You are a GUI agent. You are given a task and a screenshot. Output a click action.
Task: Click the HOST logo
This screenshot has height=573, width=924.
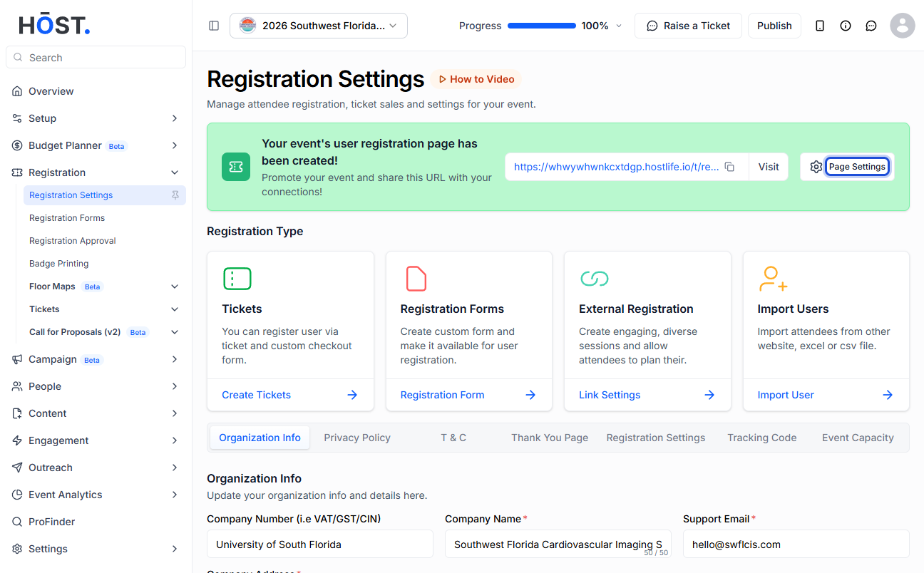point(55,25)
